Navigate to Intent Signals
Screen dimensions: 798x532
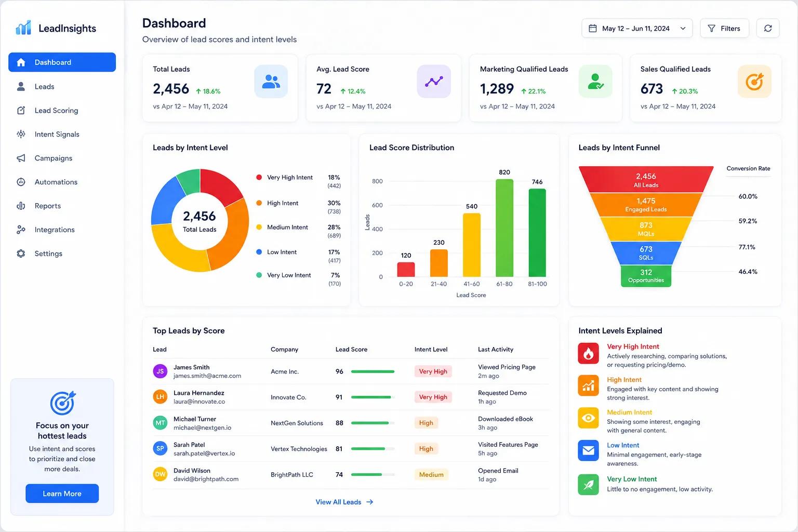(62, 134)
